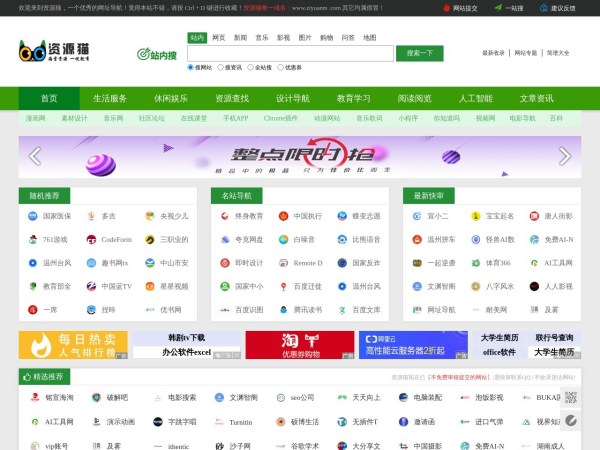This screenshot has height=450, width=600.
Task: Select the 搜资讯 radio option
Action: [221, 68]
